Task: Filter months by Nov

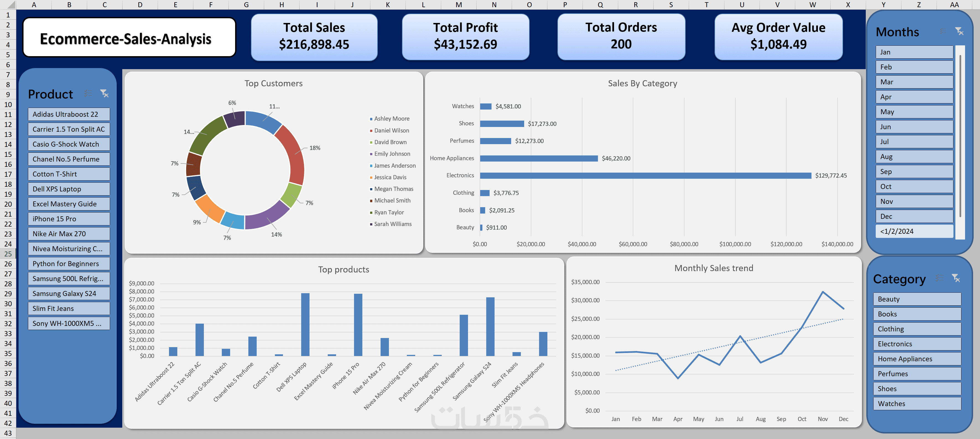Action: 914,201
